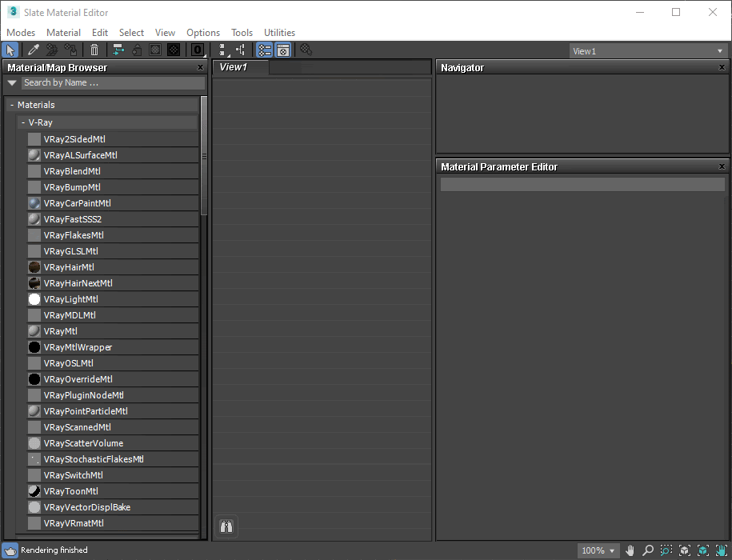Click the Move Children toolbar icon
Screen dimensions: 732x560
click(x=118, y=50)
